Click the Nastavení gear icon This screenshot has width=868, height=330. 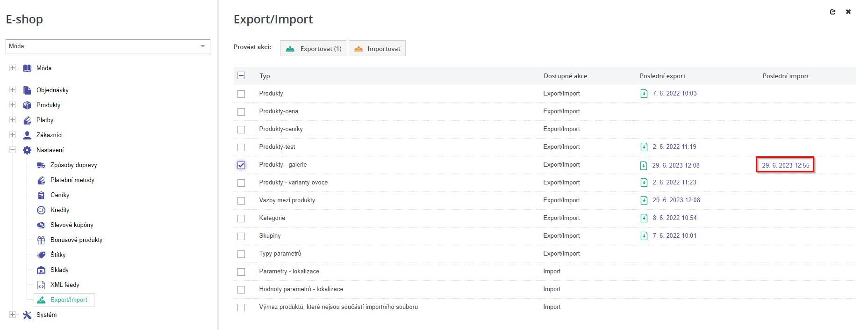(x=27, y=150)
